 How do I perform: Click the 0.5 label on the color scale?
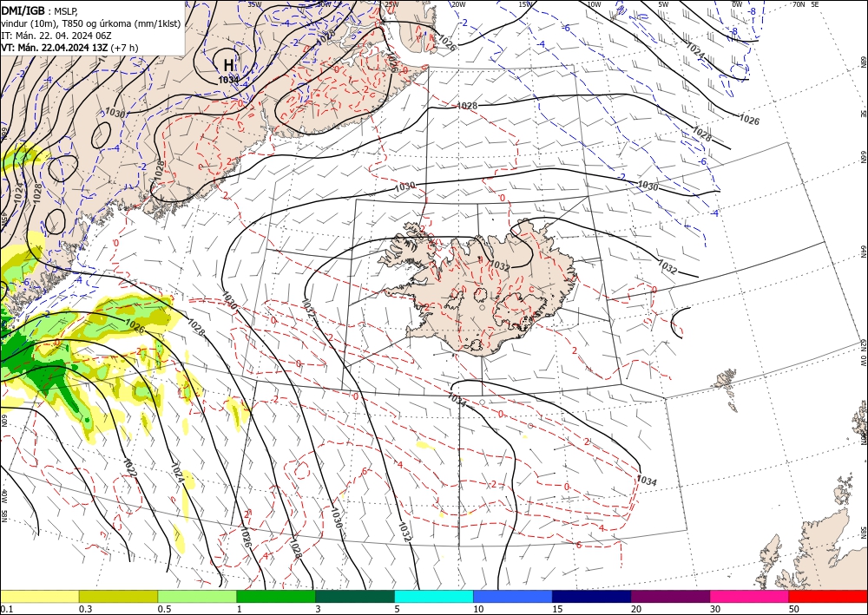pyautogui.click(x=164, y=609)
